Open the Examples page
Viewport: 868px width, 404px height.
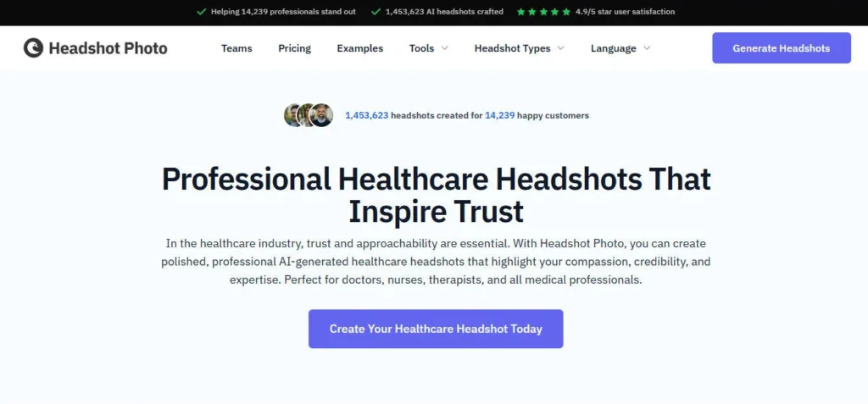coord(359,48)
